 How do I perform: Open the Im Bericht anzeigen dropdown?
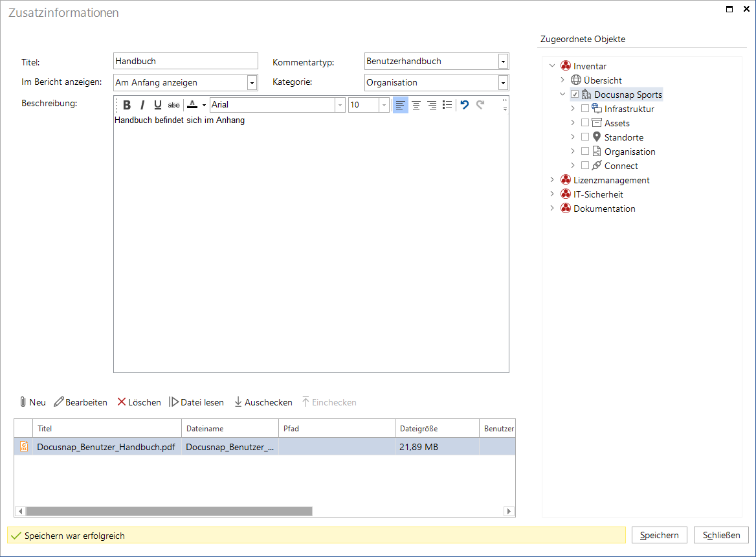click(x=252, y=83)
